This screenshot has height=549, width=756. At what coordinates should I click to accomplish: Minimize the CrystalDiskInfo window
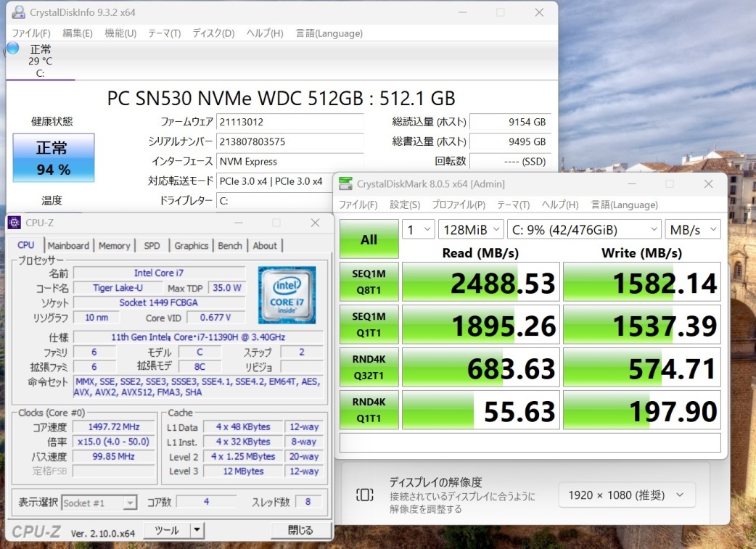(x=463, y=12)
